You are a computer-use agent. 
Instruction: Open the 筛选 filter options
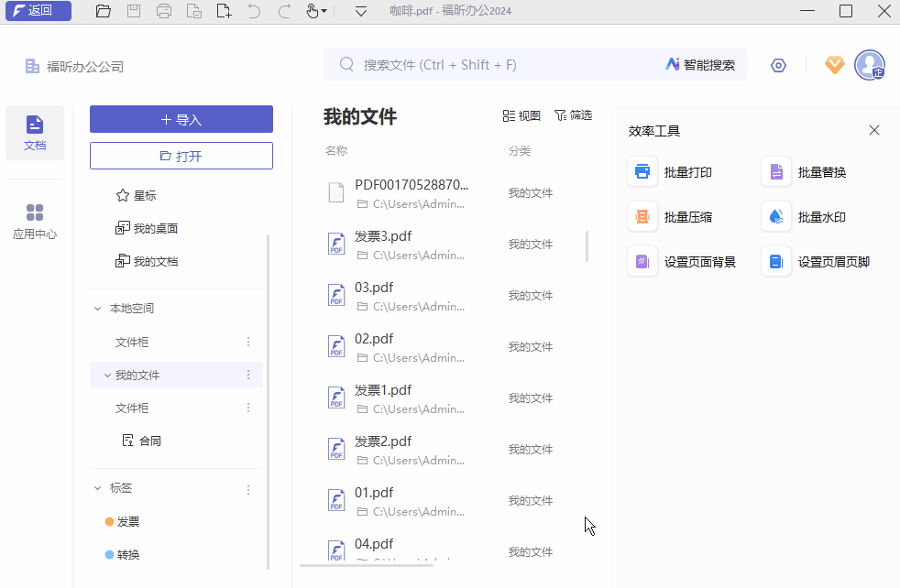pyautogui.click(x=574, y=115)
